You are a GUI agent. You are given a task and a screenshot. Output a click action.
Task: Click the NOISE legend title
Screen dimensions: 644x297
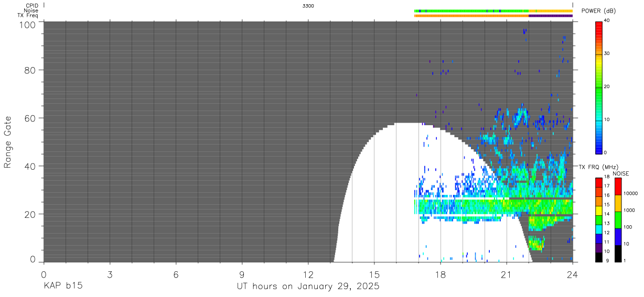(621, 173)
